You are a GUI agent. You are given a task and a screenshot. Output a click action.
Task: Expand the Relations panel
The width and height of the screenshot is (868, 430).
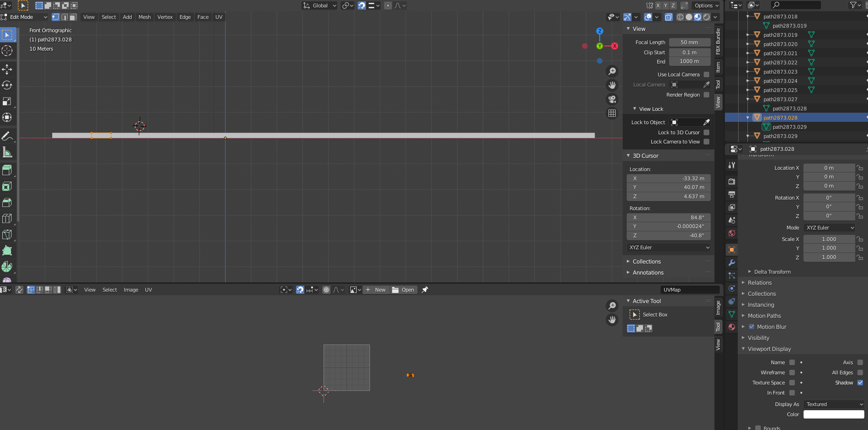tap(760, 283)
